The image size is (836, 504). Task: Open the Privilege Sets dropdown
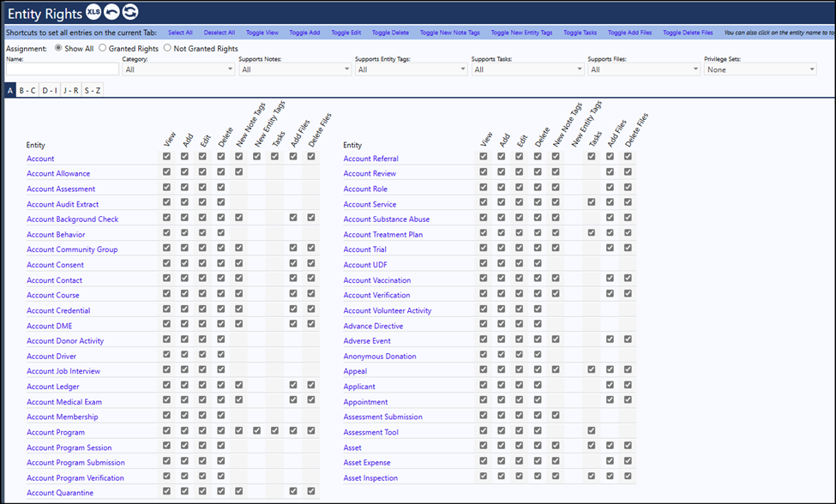(x=761, y=69)
